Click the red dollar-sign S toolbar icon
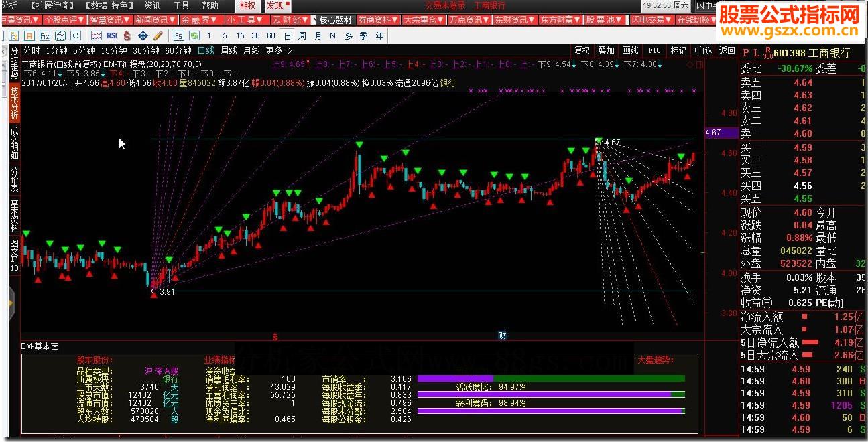The width and height of the screenshot is (868, 442). pyautogui.click(x=127, y=35)
